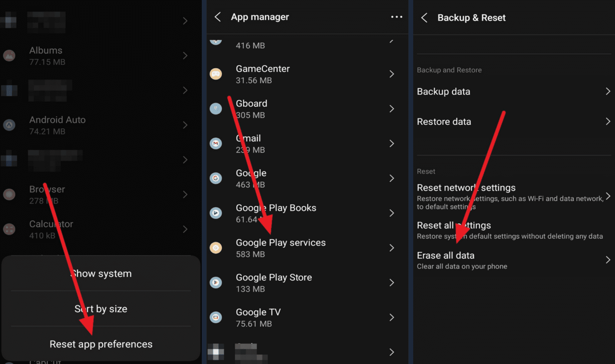Tap the Google Play Store icon

[216, 283]
